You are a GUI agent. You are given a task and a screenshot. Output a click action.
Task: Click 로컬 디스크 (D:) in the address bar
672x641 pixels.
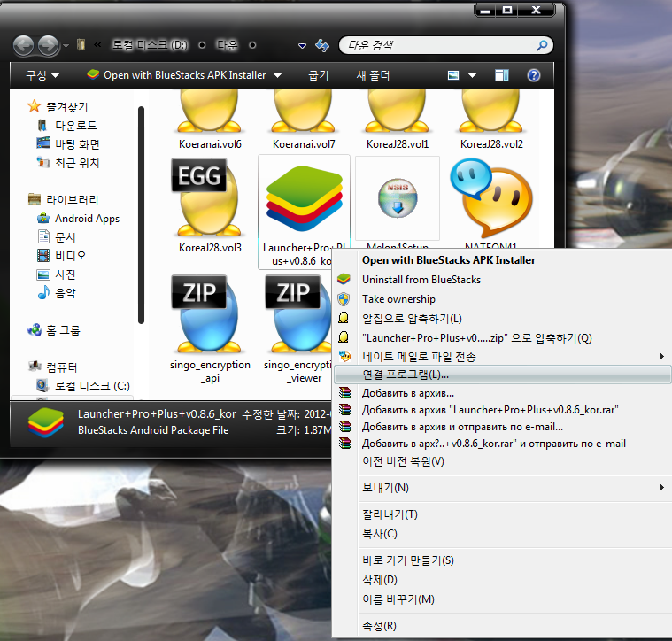[150, 45]
